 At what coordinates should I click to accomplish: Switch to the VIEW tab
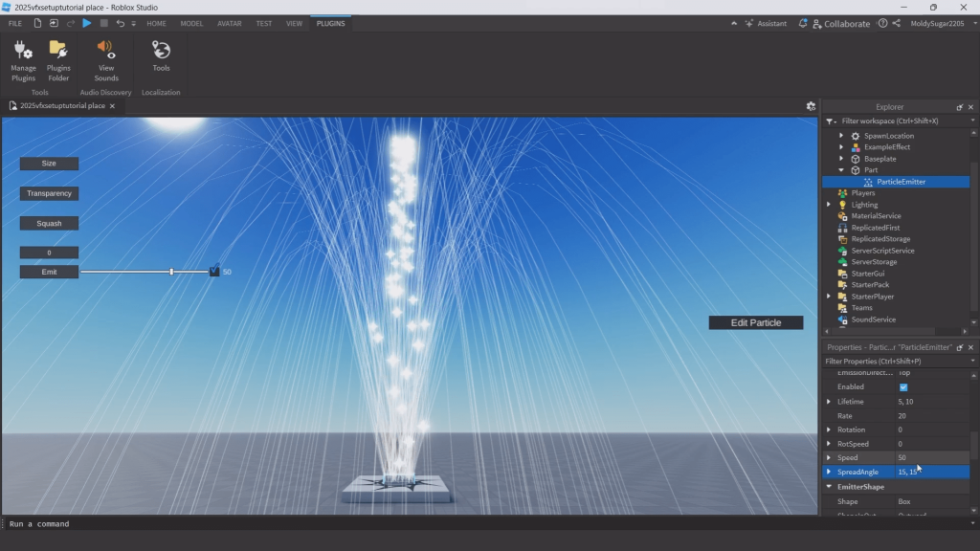[x=294, y=23]
